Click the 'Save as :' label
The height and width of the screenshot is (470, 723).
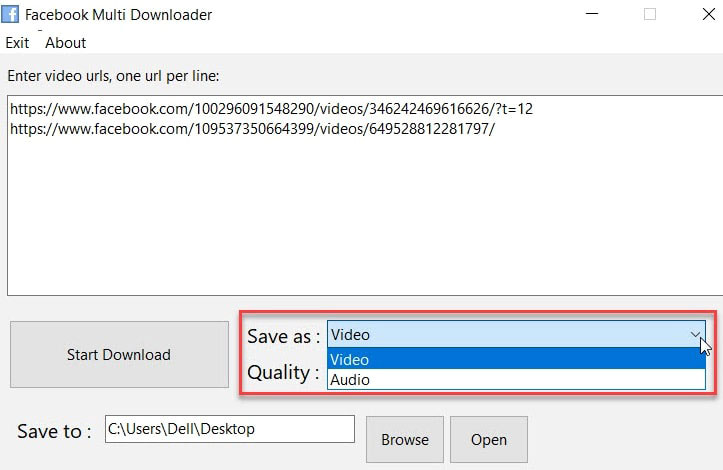click(x=284, y=336)
